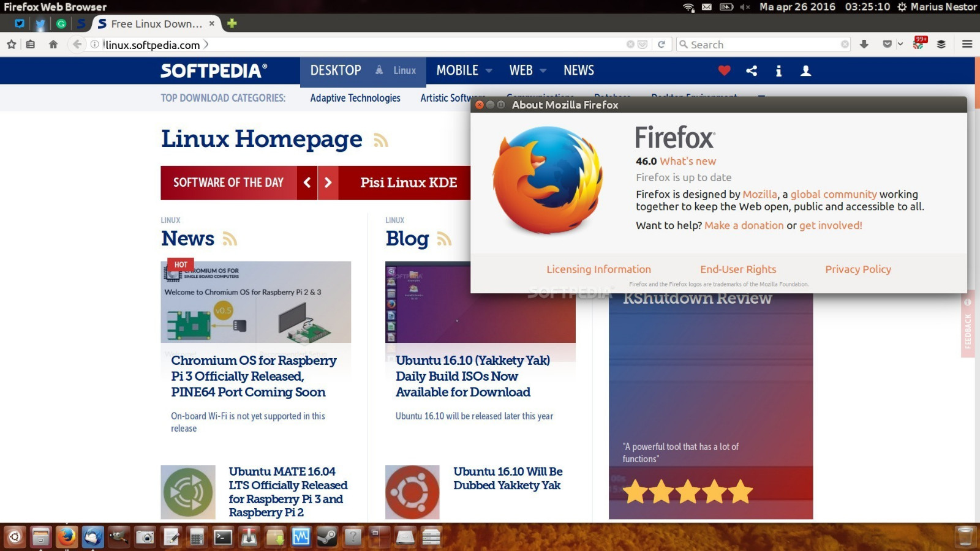Click the Mozilla link in About dialog

coord(759,194)
